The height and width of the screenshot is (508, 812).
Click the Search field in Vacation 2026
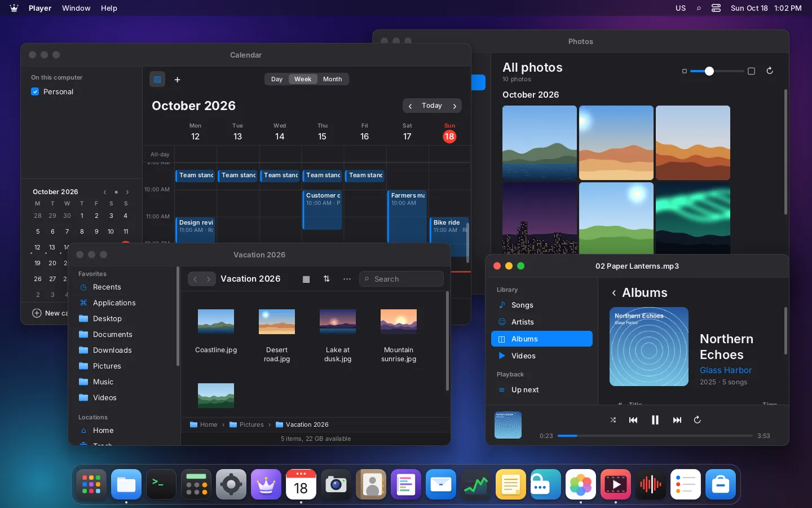point(401,279)
